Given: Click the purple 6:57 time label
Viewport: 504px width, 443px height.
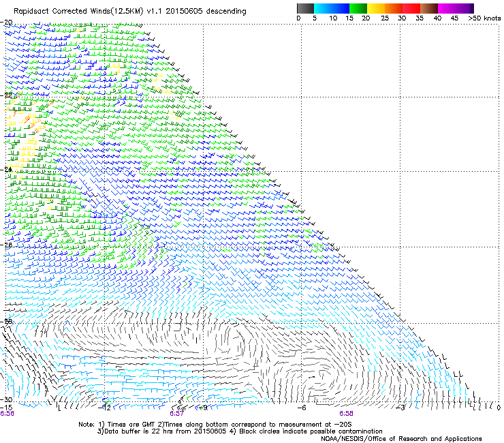Looking at the screenshot, I should (177, 414).
